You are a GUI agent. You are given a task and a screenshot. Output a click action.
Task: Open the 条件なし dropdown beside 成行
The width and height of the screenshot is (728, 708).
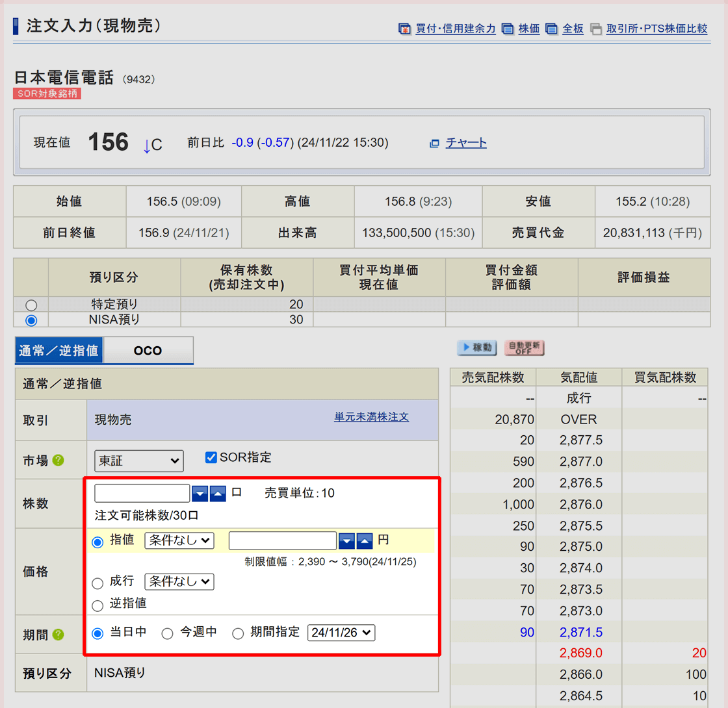179,581
